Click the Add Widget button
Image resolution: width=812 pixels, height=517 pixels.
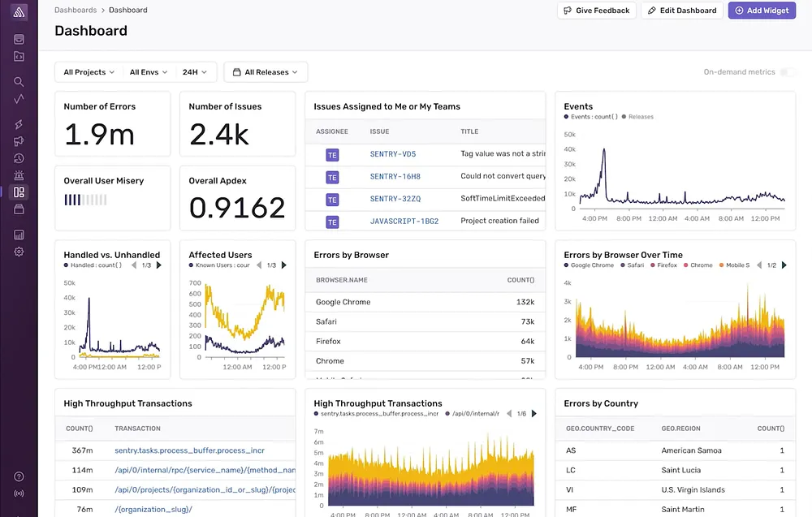click(762, 11)
